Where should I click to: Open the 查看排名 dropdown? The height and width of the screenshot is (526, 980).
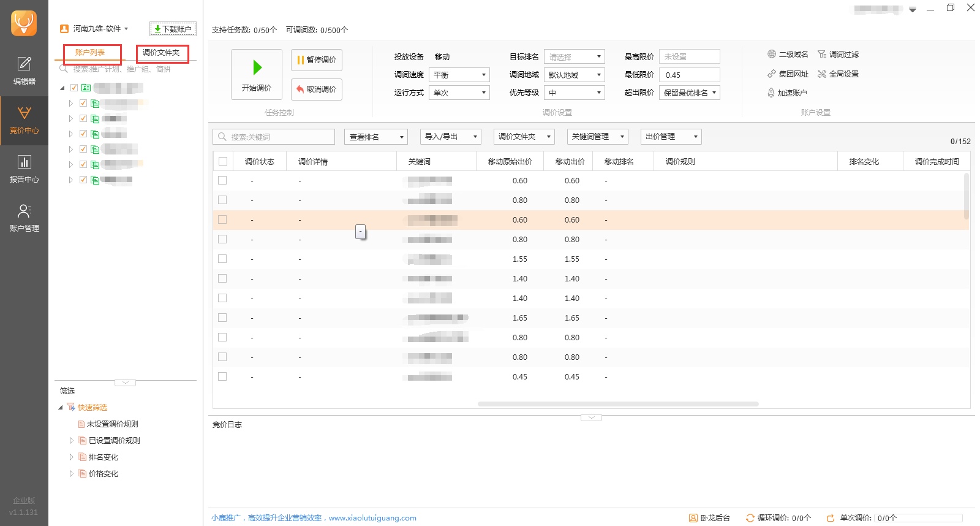(376, 137)
